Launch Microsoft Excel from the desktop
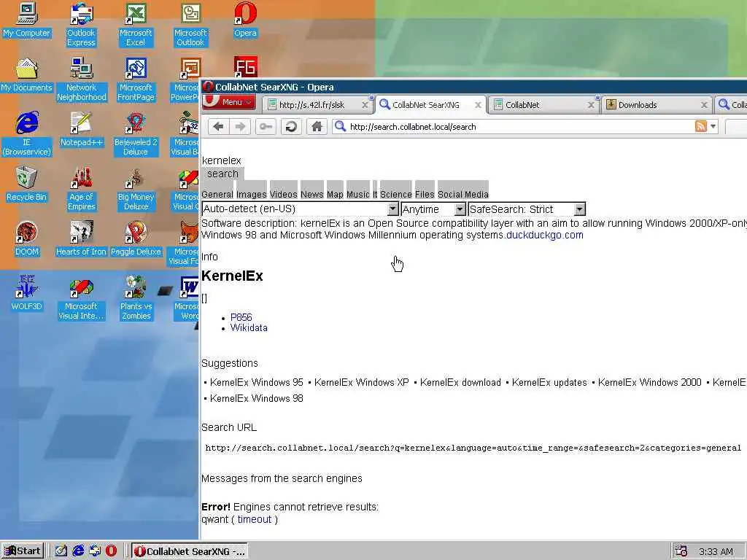Screen dimensions: 747x560 click(x=136, y=26)
